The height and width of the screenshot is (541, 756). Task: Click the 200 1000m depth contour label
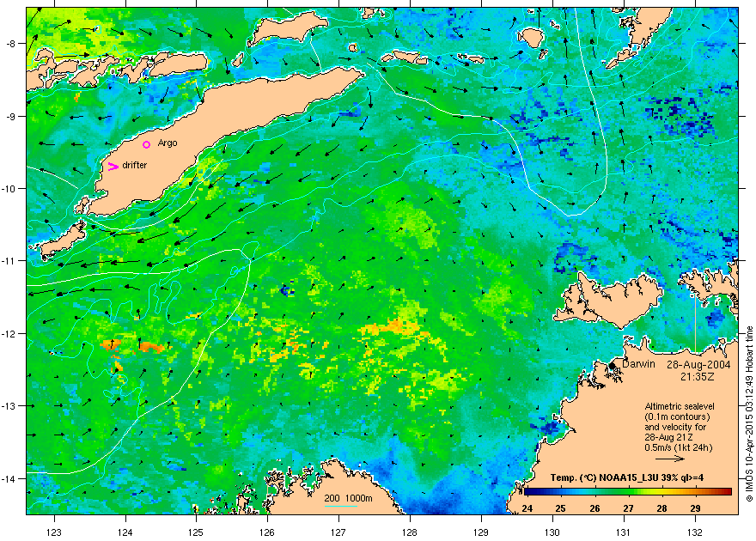[x=348, y=498]
